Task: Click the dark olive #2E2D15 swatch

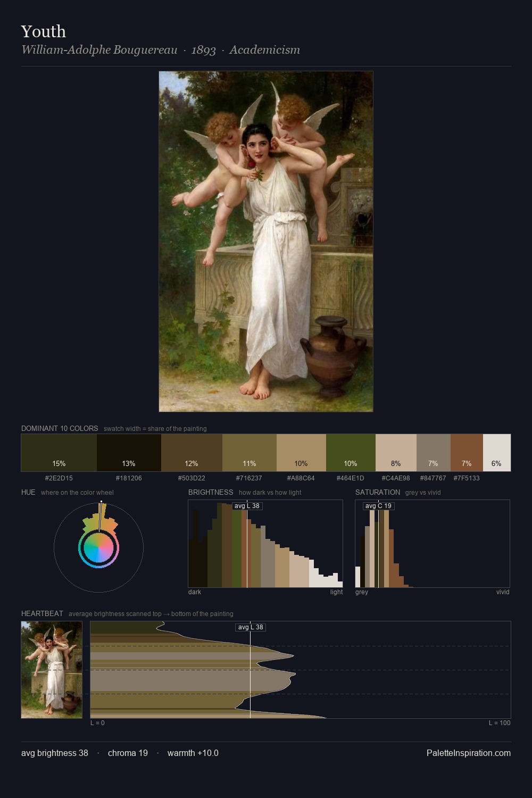Action: point(59,453)
